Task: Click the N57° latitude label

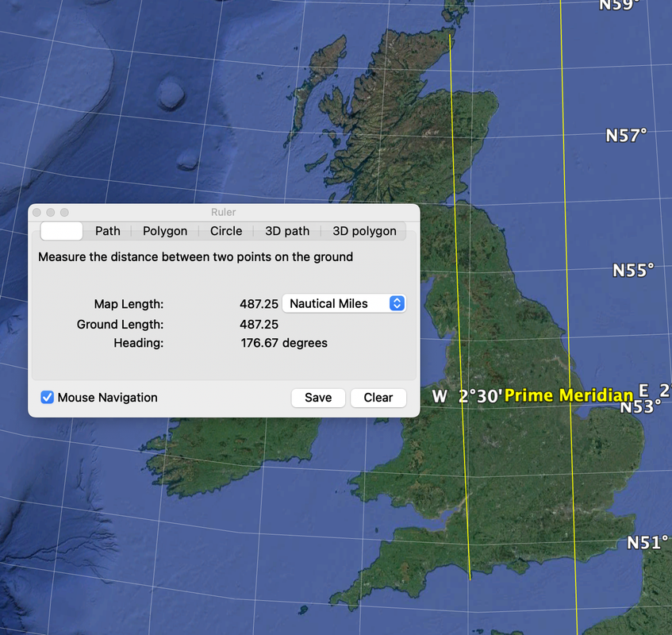Action: coord(626,136)
